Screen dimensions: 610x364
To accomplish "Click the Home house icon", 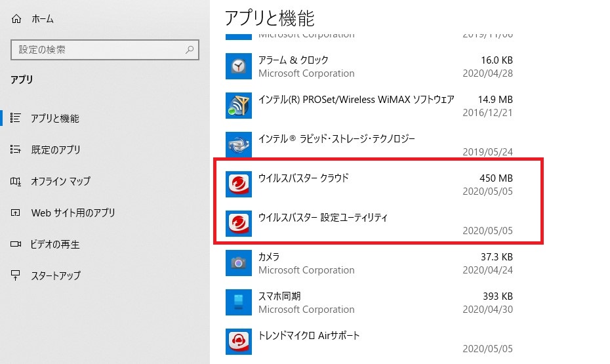I will click(x=16, y=18).
